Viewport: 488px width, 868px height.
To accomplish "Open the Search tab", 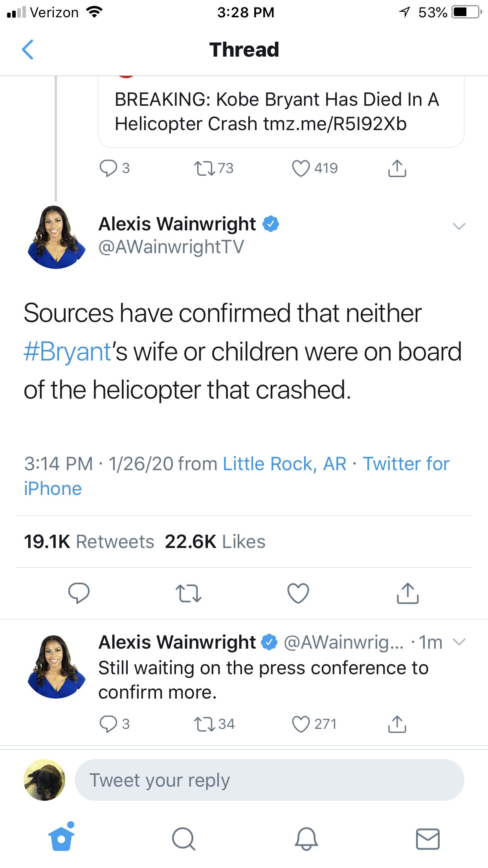I will click(183, 839).
